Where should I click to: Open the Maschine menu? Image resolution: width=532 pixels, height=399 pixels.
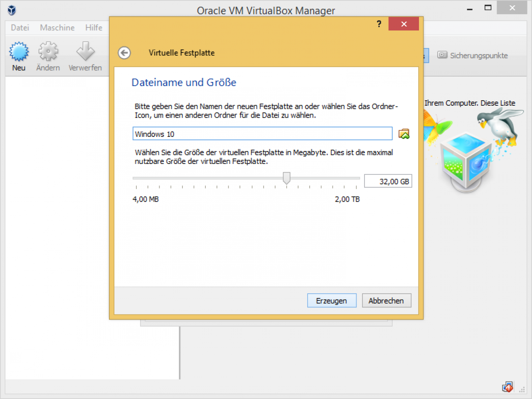click(x=57, y=27)
